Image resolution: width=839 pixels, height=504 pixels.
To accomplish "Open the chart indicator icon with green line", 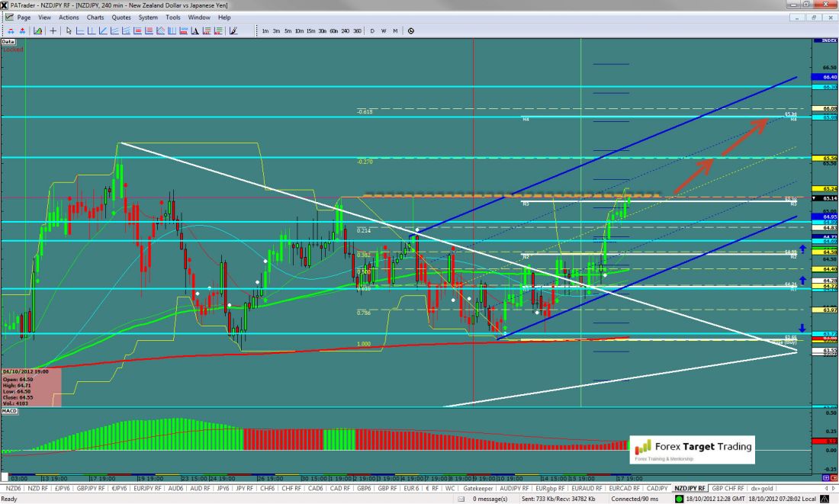I will (37, 31).
